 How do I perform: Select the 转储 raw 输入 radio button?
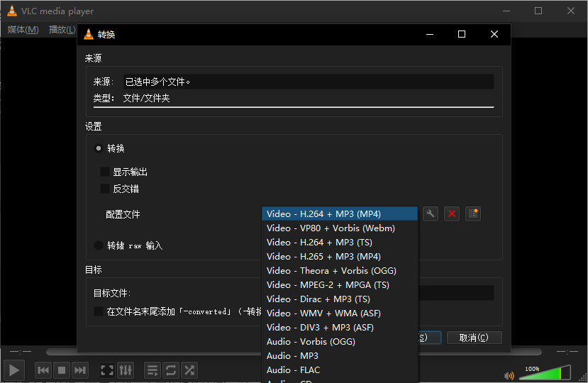click(99, 245)
